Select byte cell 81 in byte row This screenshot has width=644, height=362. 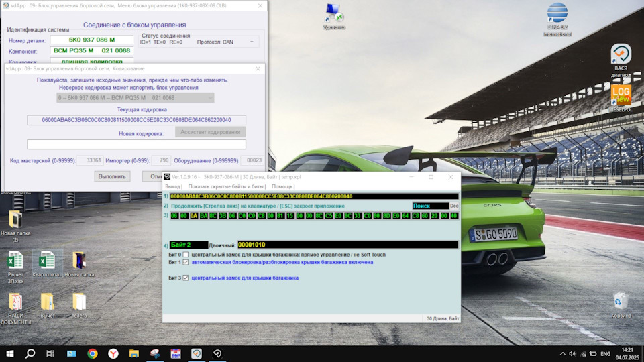(280, 215)
